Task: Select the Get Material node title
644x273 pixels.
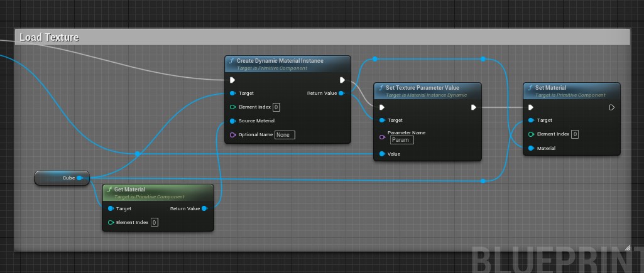Action: (130, 190)
